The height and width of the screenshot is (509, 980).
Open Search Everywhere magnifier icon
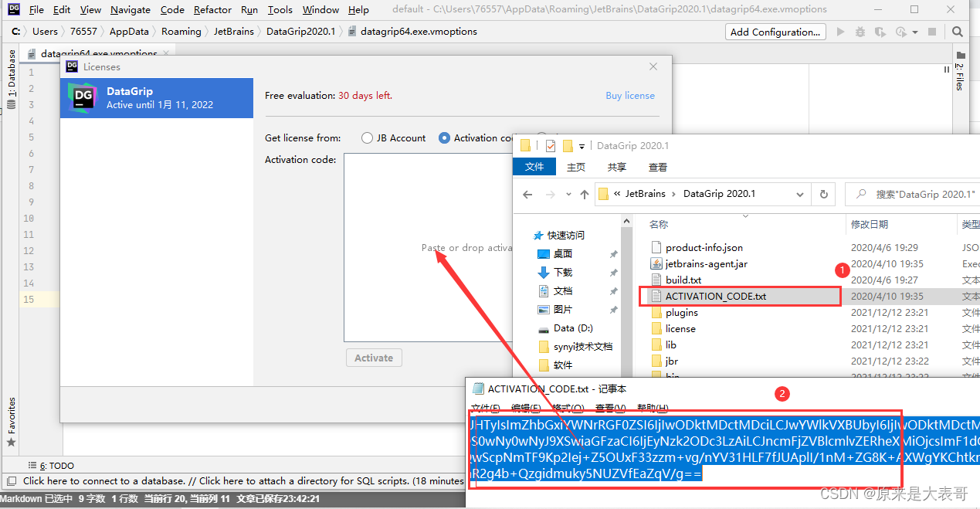pos(958,32)
